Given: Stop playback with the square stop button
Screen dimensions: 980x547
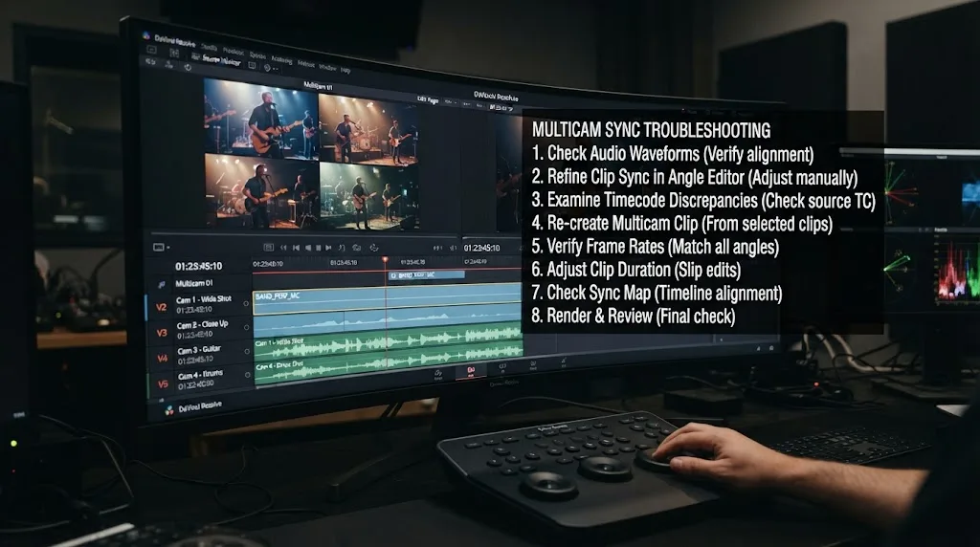Looking at the screenshot, I should pos(318,248).
